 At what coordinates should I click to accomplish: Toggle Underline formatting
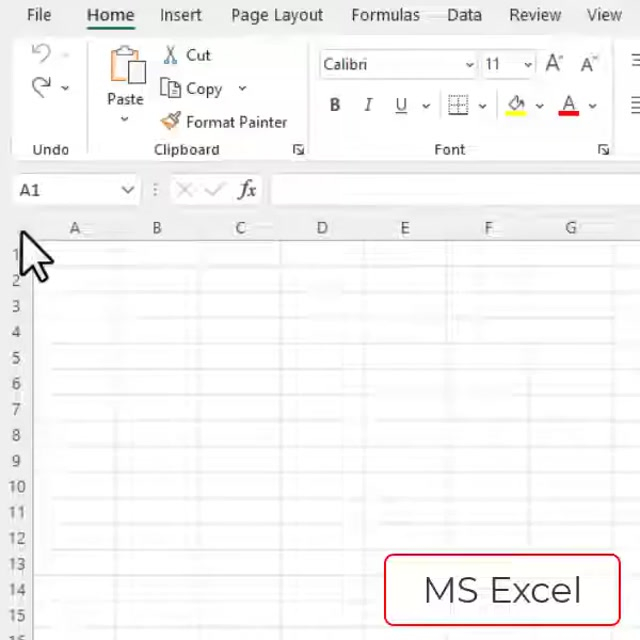tap(401, 105)
